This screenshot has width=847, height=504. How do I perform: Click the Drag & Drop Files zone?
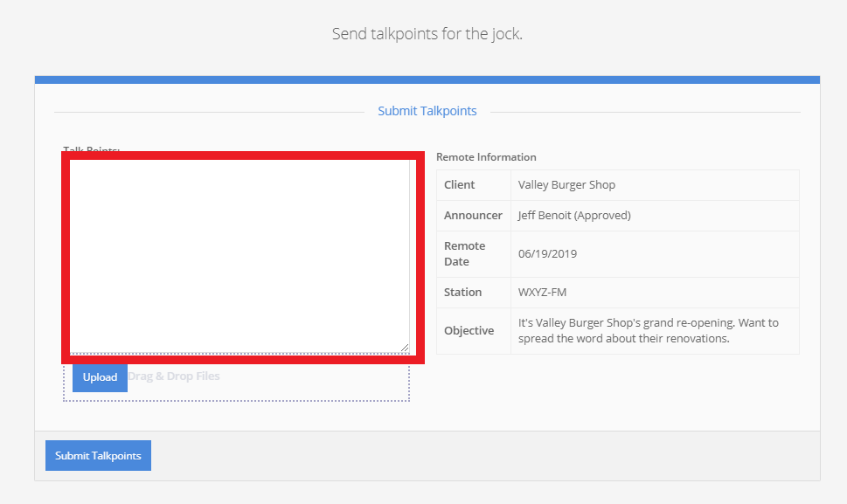pyautogui.click(x=262, y=377)
